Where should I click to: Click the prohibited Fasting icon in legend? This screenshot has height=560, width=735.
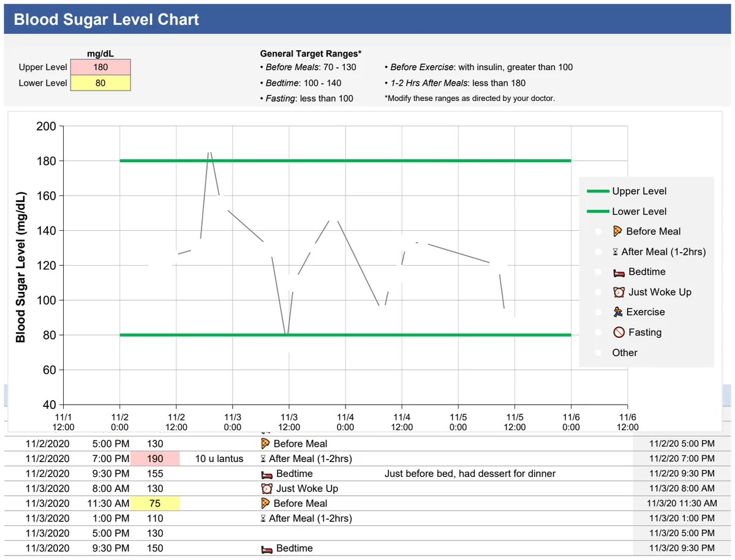tap(618, 332)
